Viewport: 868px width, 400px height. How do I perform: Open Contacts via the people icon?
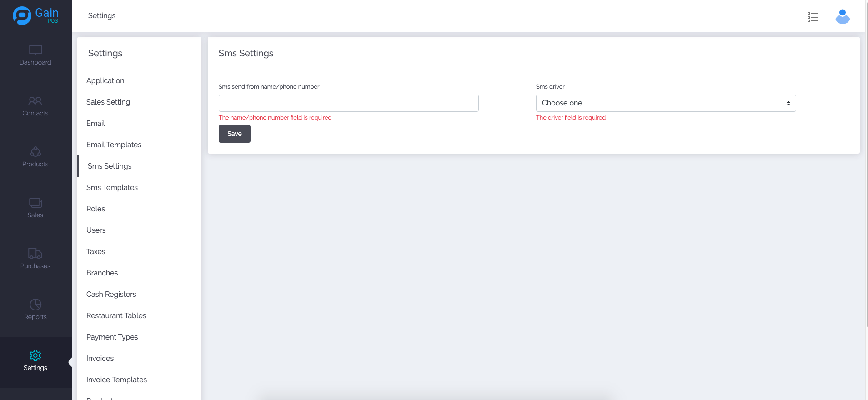click(x=35, y=101)
